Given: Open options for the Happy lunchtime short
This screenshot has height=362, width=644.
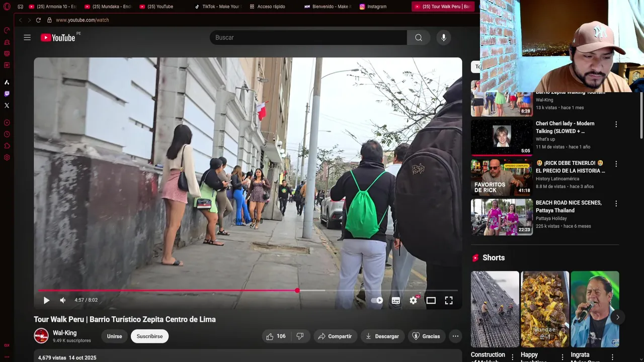Looking at the screenshot, I should coord(562,357).
